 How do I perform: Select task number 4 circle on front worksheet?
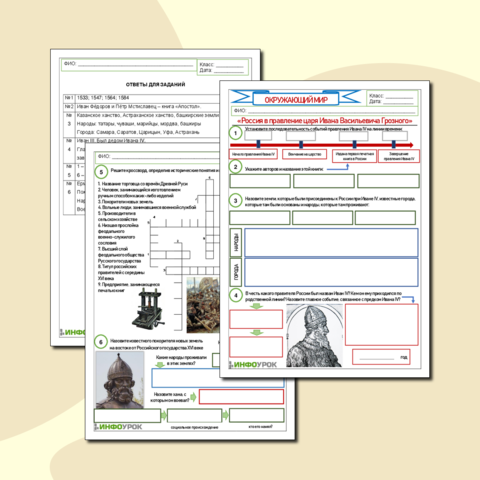tap(236, 295)
